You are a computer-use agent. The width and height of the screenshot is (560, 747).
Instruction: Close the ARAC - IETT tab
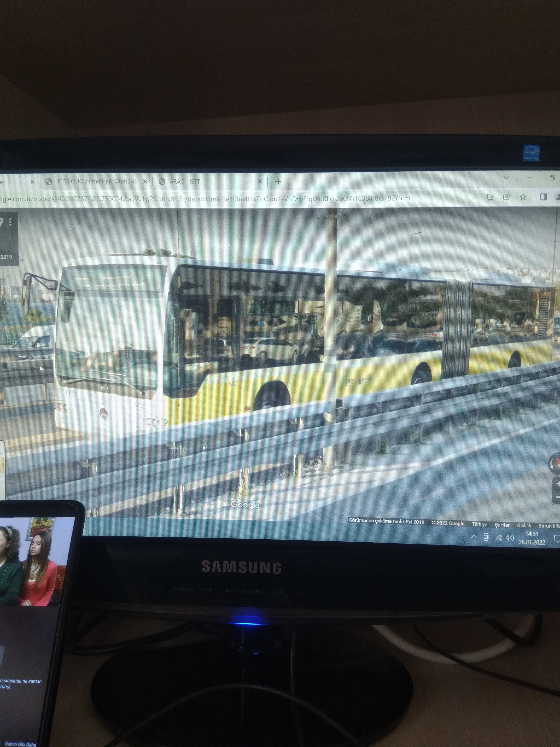click(x=260, y=182)
